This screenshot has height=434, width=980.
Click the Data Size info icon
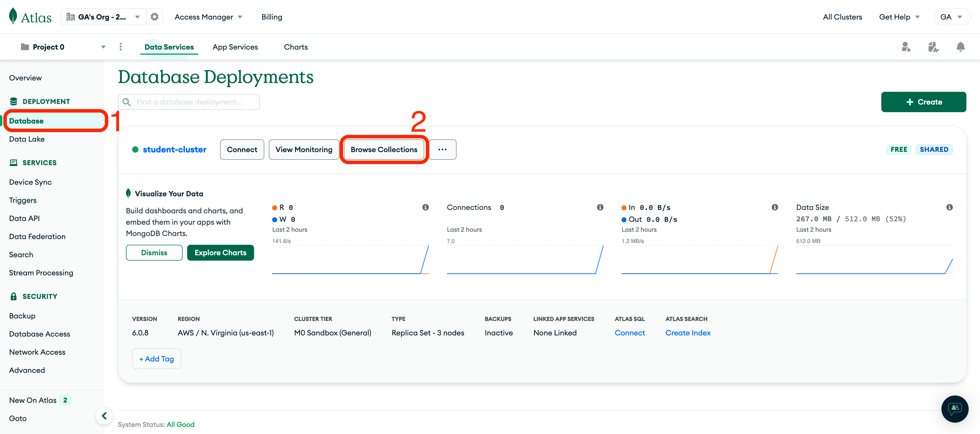(x=949, y=207)
